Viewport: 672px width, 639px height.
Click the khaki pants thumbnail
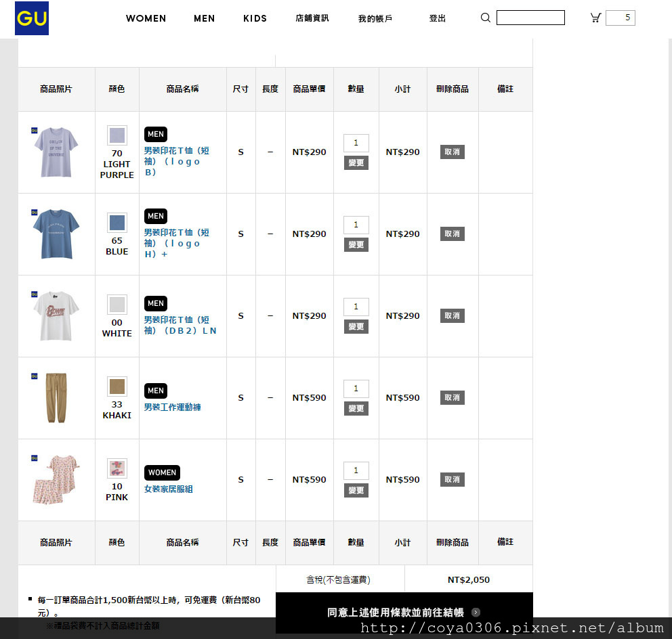tap(56, 397)
